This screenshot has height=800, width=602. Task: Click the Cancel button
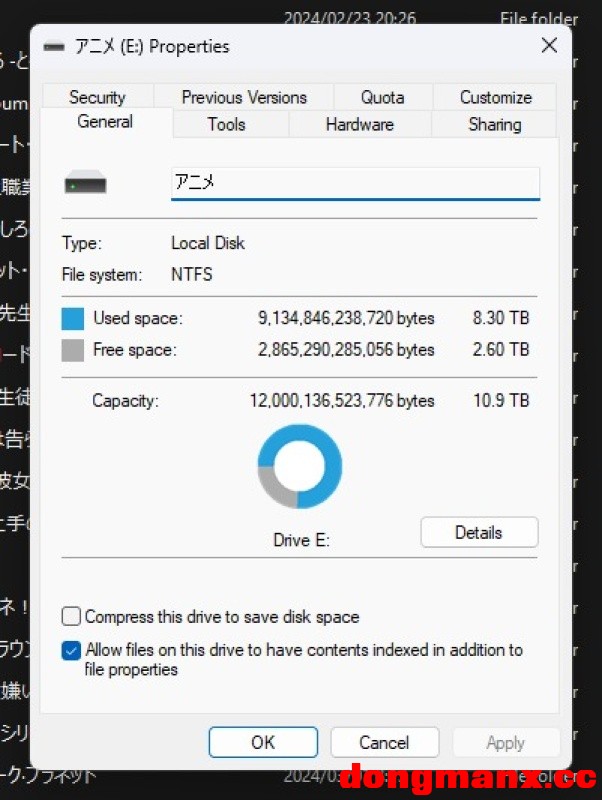(384, 742)
